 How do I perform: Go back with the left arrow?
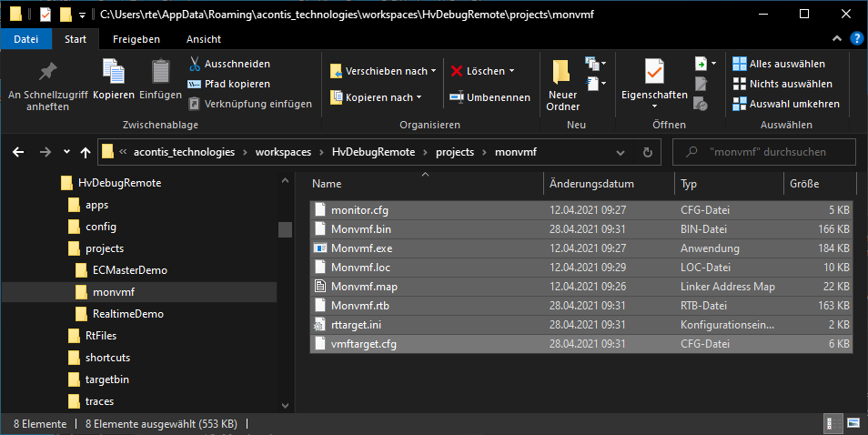click(x=18, y=152)
